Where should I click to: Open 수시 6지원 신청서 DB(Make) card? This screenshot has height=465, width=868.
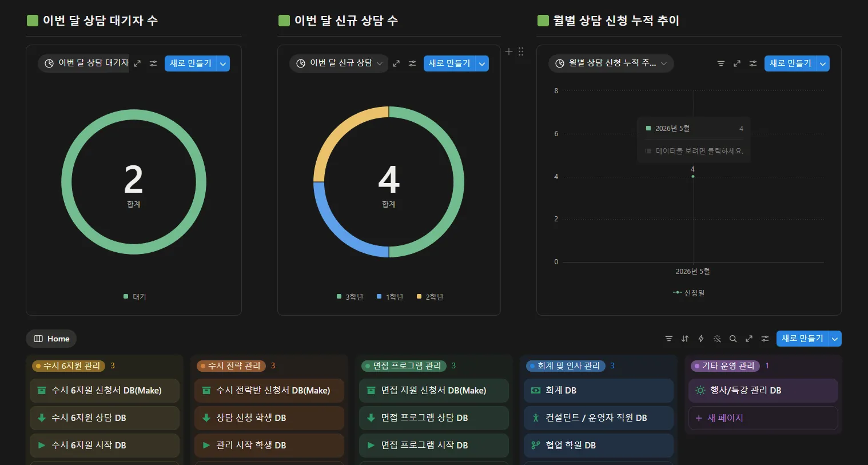(x=105, y=391)
